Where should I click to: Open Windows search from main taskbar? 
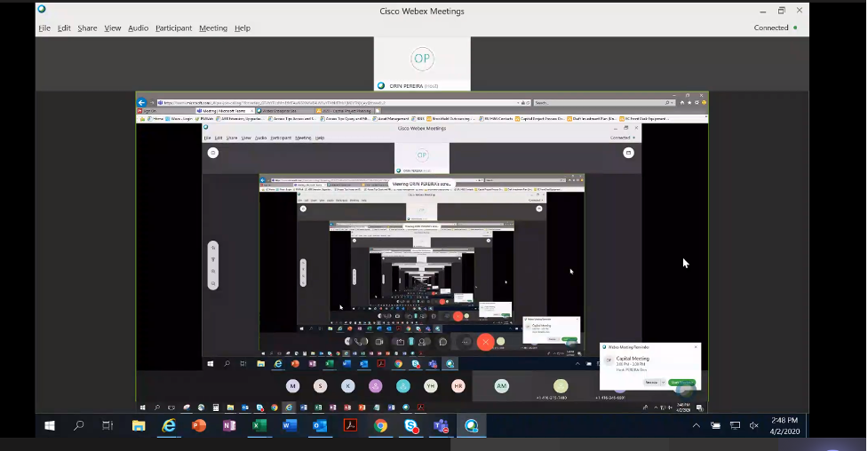pyautogui.click(x=78, y=425)
